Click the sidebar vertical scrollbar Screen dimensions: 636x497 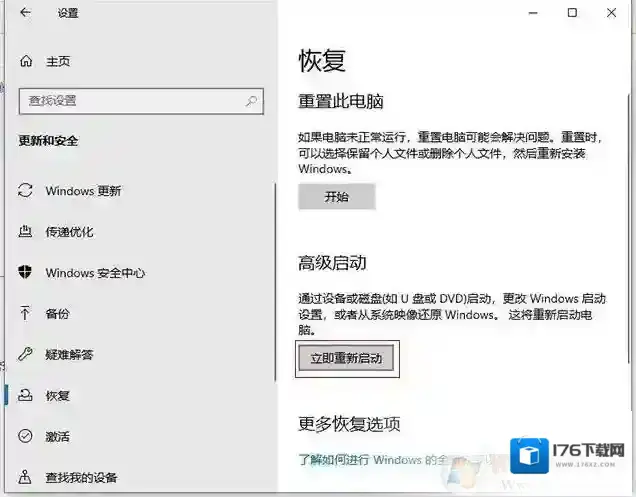point(275,282)
